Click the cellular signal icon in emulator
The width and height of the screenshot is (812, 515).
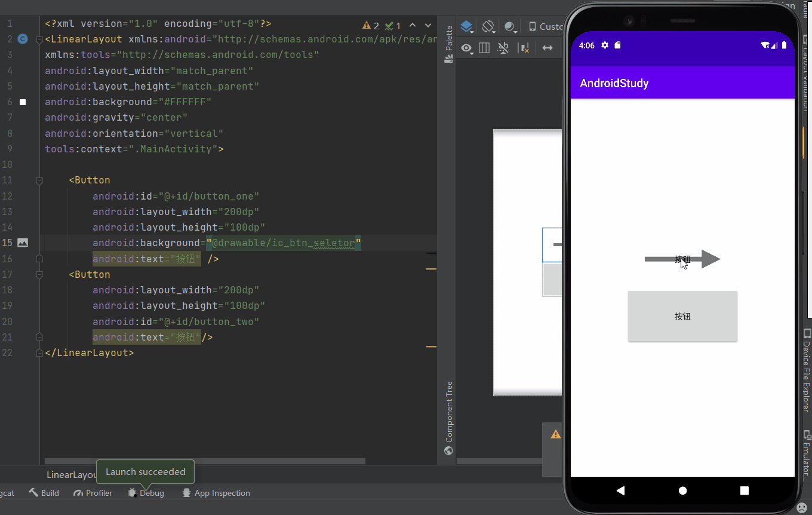click(x=774, y=45)
